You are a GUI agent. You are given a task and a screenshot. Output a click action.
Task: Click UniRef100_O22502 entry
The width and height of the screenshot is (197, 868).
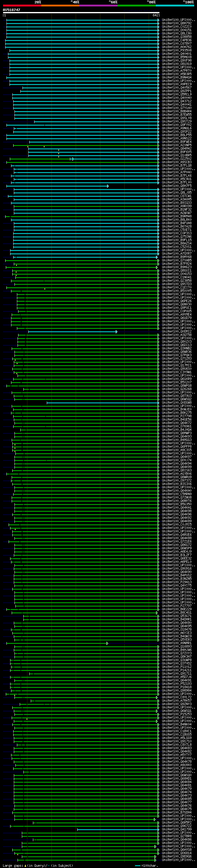coord(177,159)
